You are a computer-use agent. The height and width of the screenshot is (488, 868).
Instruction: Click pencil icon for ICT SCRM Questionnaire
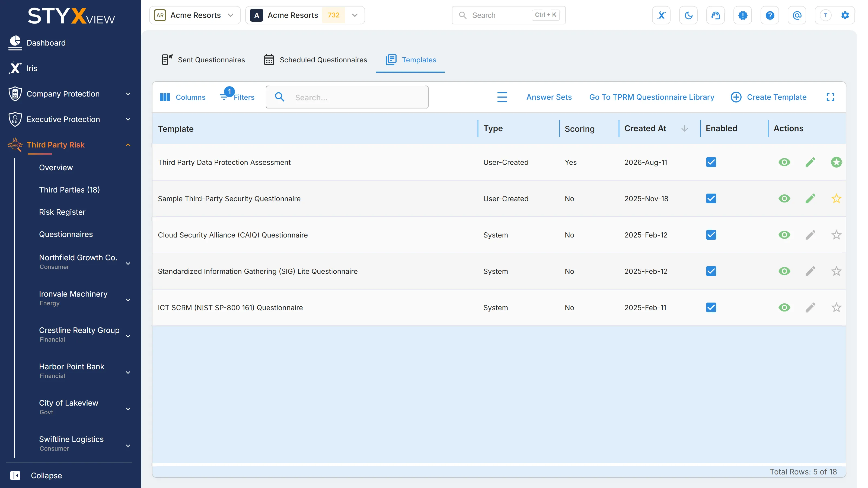point(810,308)
